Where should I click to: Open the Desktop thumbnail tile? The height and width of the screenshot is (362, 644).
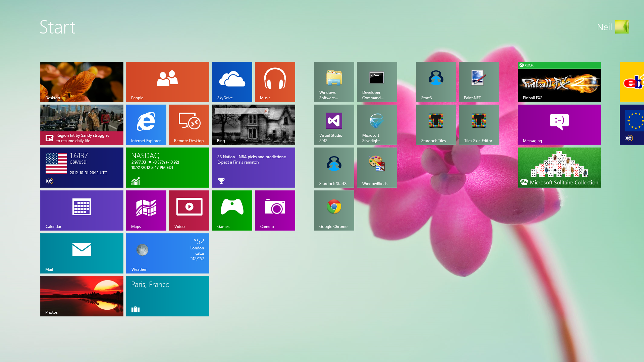(82, 81)
